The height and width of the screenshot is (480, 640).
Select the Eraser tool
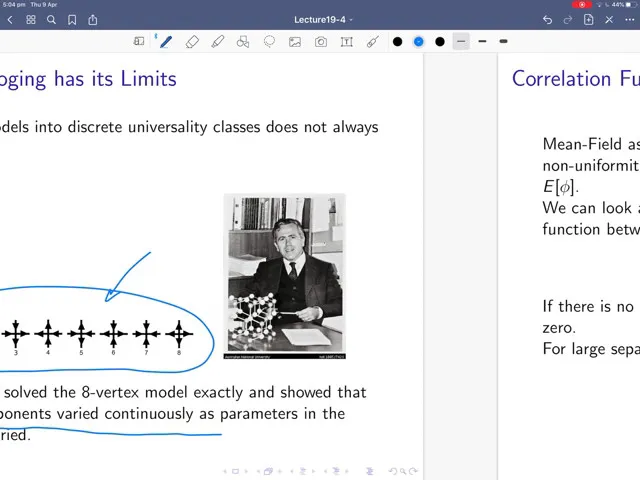pyautogui.click(x=192, y=42)
